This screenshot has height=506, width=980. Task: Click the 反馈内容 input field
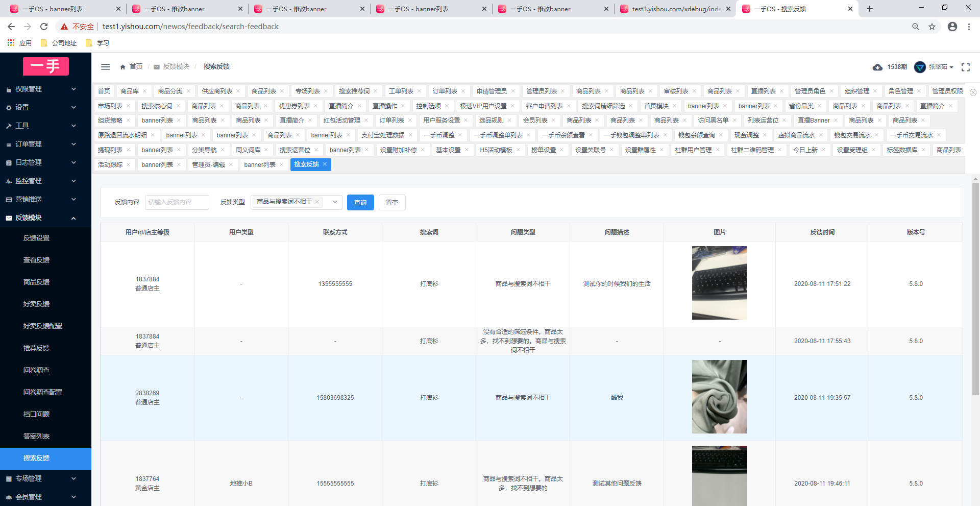click(x=177, y=202)
